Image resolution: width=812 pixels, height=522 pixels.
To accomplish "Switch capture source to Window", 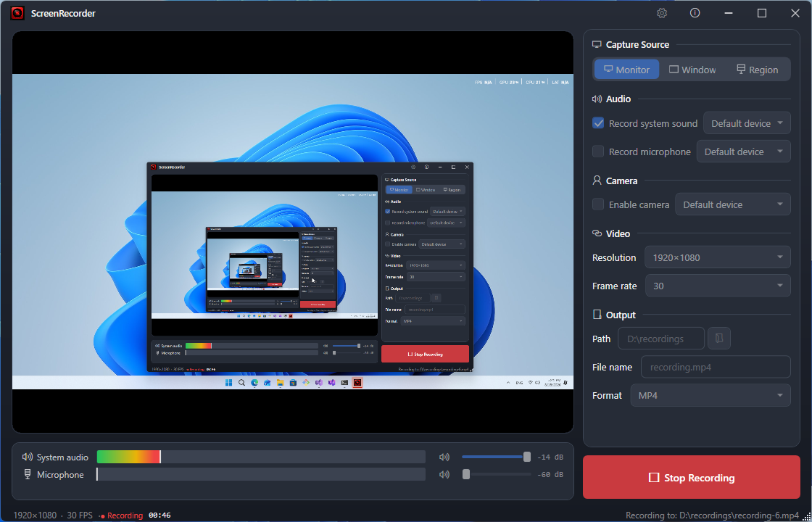I will pos(692,70).
